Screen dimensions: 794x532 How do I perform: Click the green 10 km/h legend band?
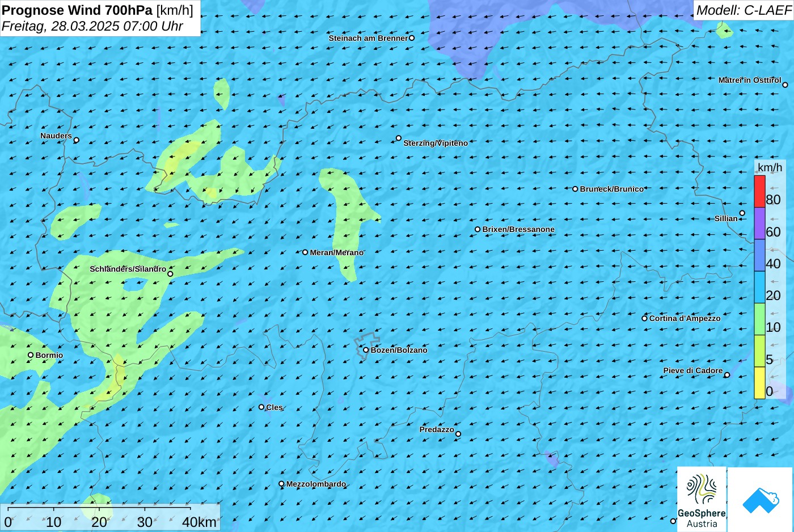click(x=759, y=319)
